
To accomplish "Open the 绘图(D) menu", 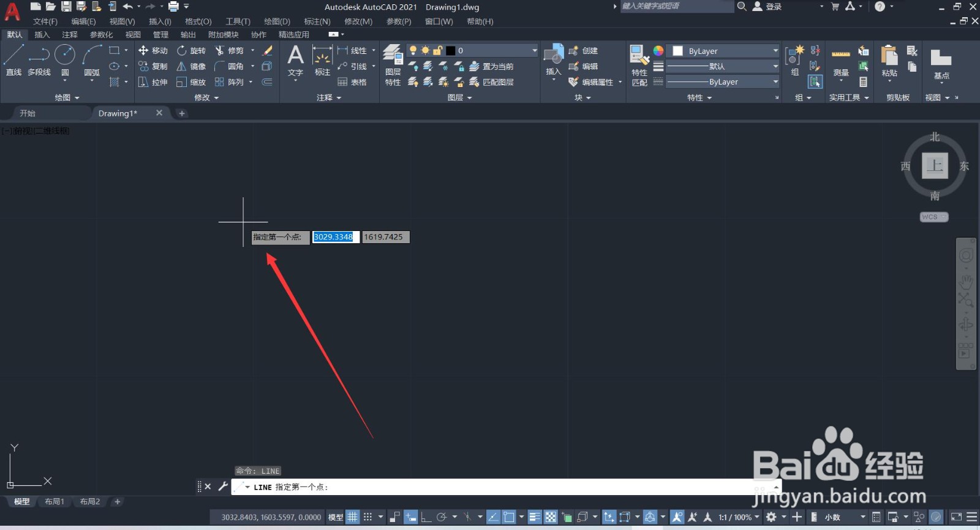I will pos(277,21).
